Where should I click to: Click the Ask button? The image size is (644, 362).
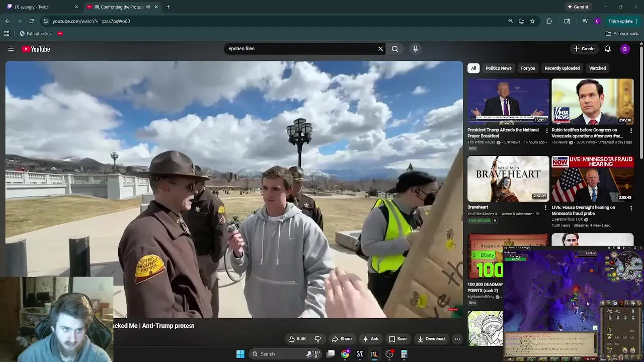370,339
